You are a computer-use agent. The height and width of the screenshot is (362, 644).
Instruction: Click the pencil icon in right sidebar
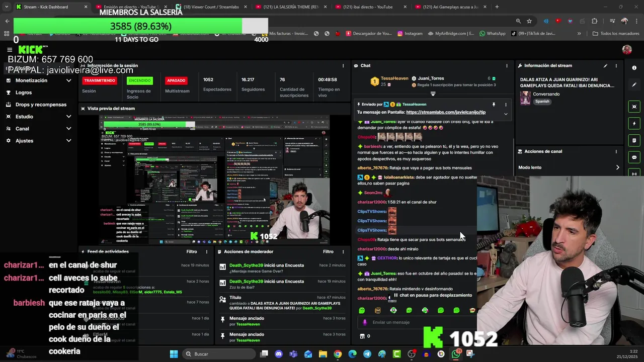(x=634, y=84)
